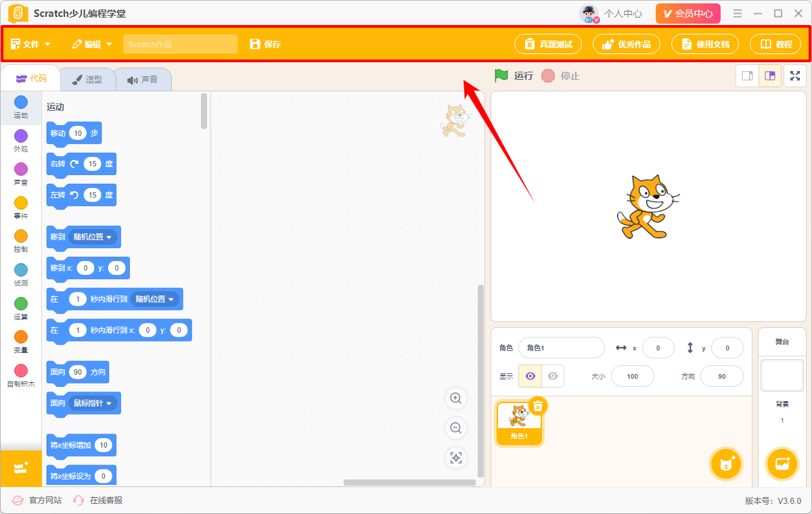Zoom in the code workspace
This screenshot has width=812, height=514.
point(456,398)
